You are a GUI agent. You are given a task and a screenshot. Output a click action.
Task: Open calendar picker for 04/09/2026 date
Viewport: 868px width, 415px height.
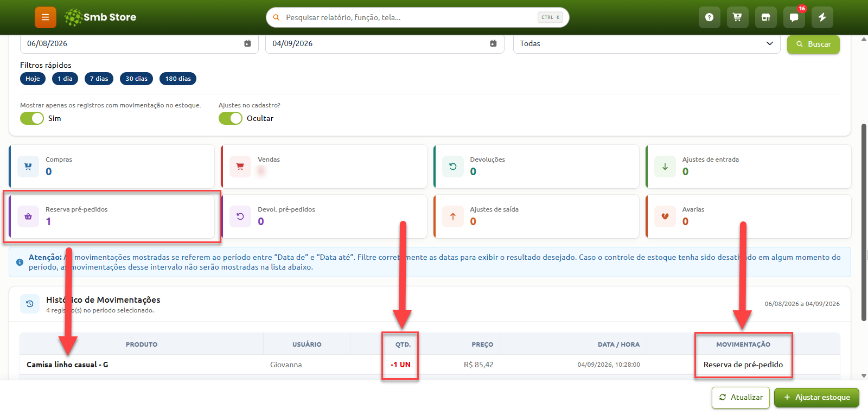pyautogui.click(x=493, y=43)
